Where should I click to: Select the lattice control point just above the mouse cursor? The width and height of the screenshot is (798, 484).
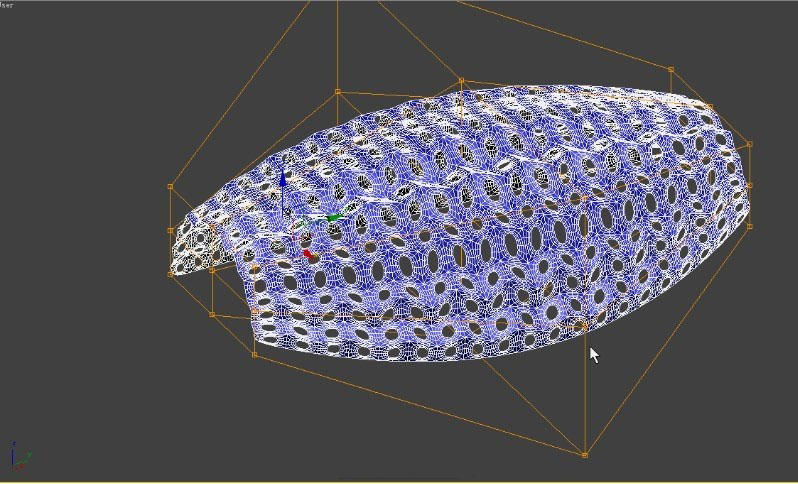coord(585,325)
